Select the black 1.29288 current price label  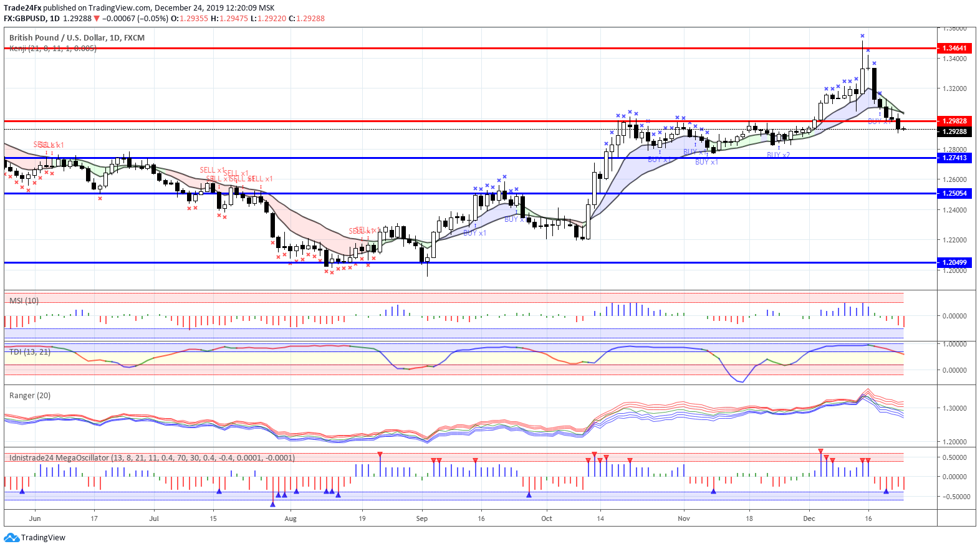[x=954, y=131]
